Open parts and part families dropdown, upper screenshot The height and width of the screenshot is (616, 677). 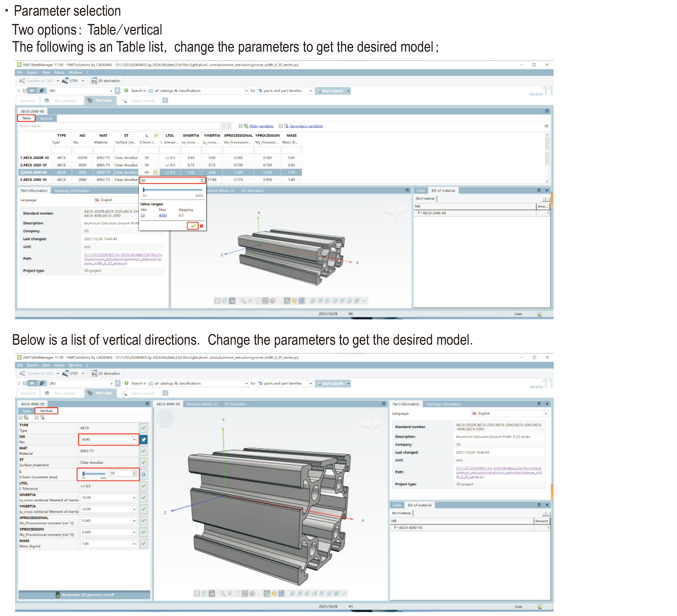coord(310,91)
